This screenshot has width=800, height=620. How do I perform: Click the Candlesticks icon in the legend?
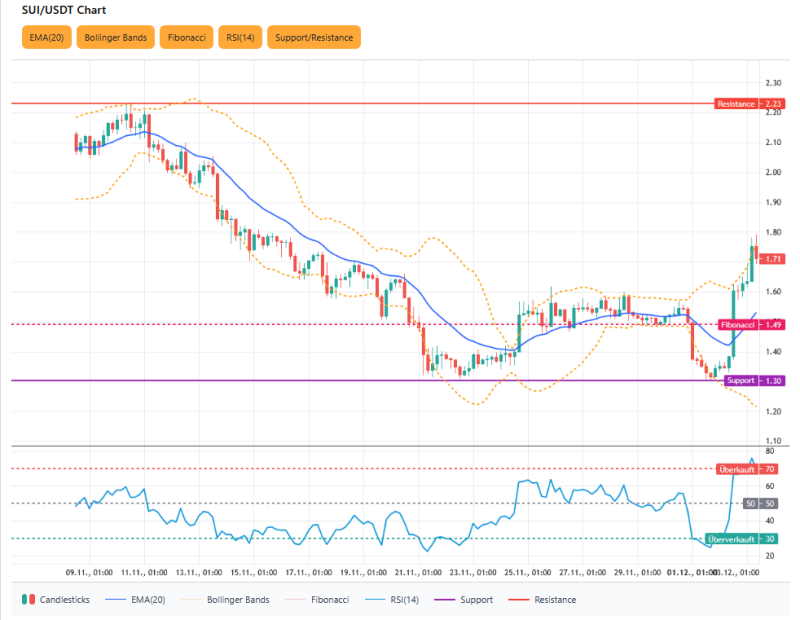click(x=27, y=600)
